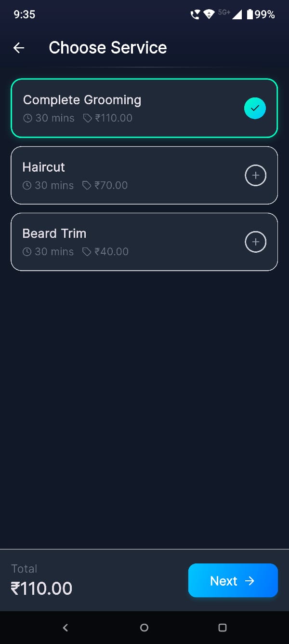Tap the clock icon on the Beard Trim card
Screen dimensions: 289x644
point(27,251)
